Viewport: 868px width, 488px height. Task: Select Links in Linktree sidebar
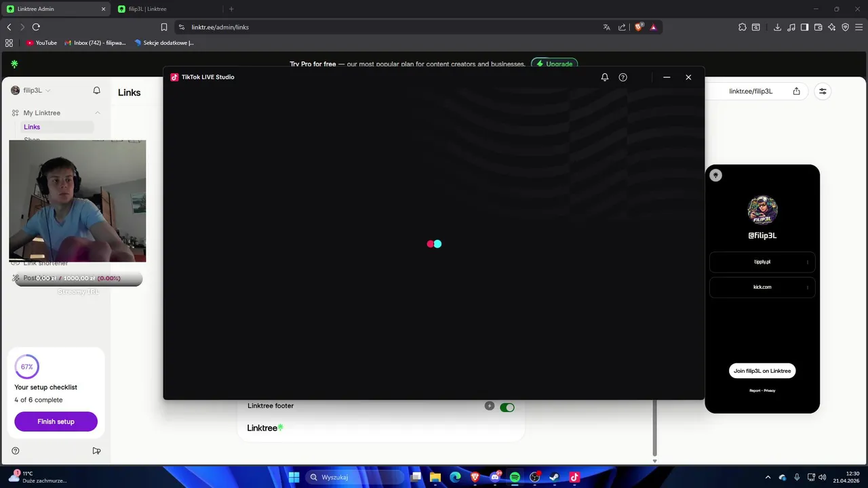point(56,127)
